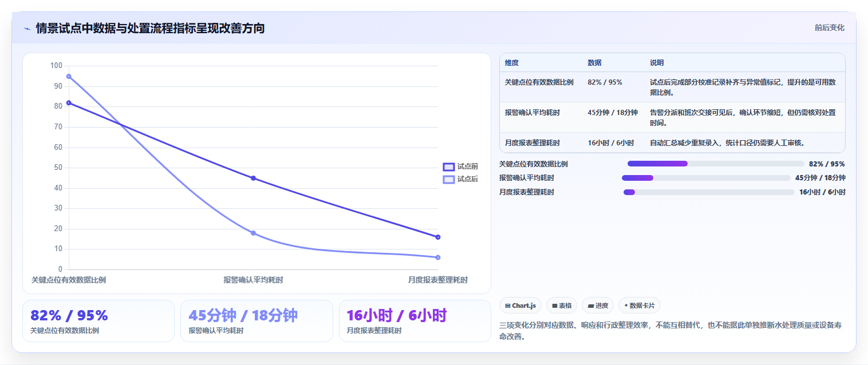The width and height of the screenshot is (868, 365).
Task: Click the 表格 chip
Action: pos(562,306)
